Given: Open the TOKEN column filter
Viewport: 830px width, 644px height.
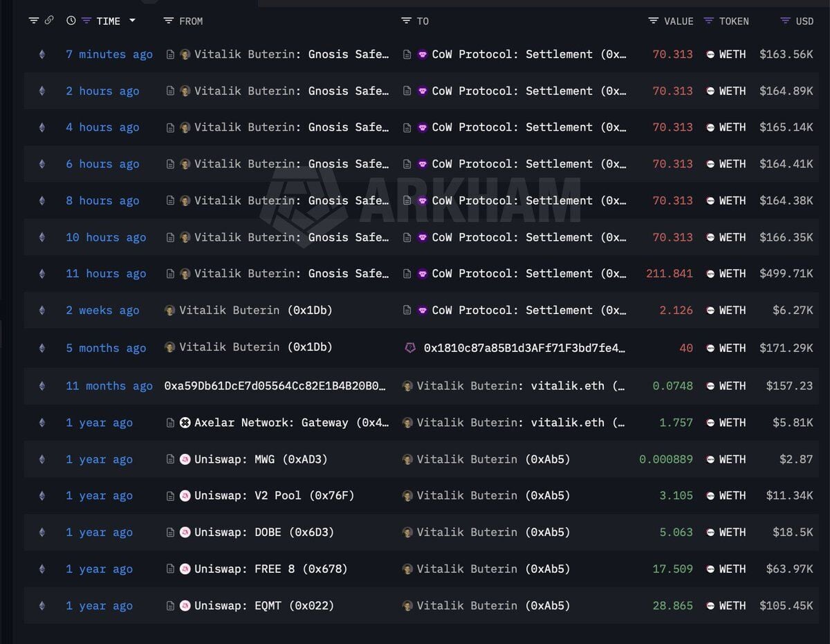Looking at the screenshot, I should 708,21.
